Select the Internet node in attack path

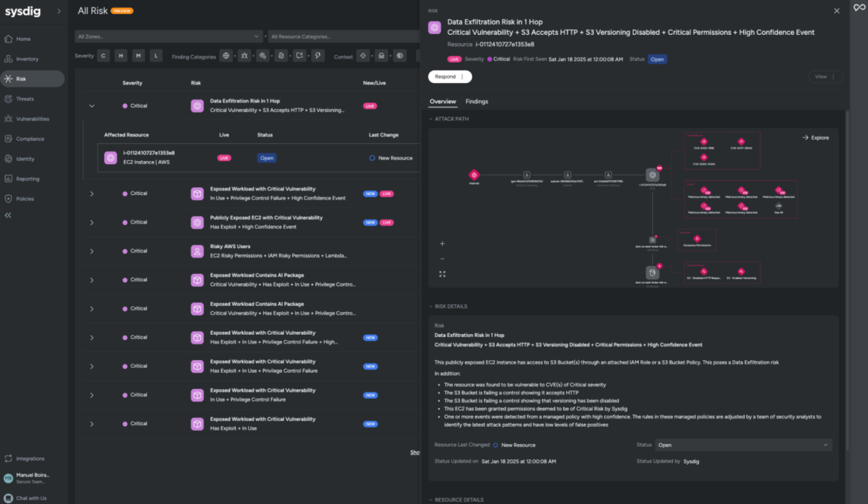point(474,175)
